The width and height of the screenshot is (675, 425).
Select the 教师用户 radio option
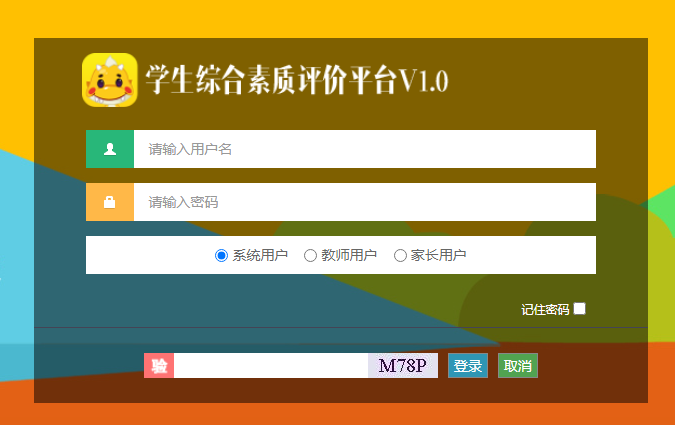[x=310, y=255]
